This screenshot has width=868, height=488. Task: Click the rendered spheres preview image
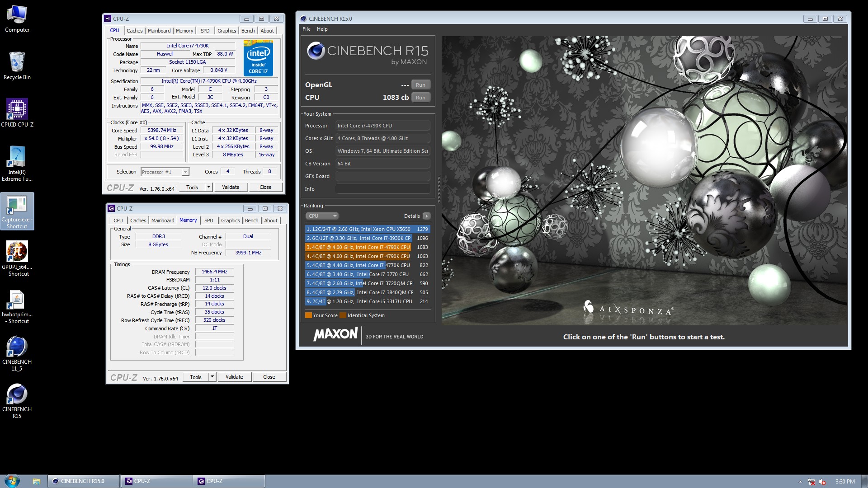(644, 181)
